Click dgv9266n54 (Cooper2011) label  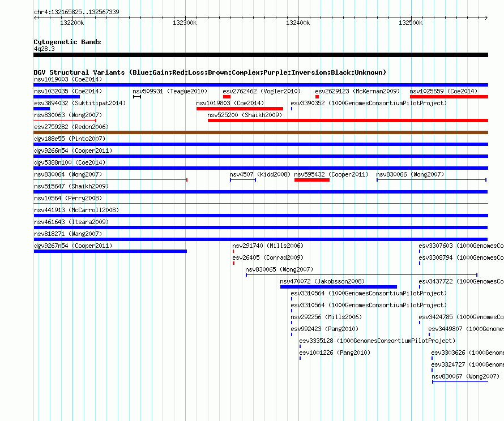coord(73,151)
